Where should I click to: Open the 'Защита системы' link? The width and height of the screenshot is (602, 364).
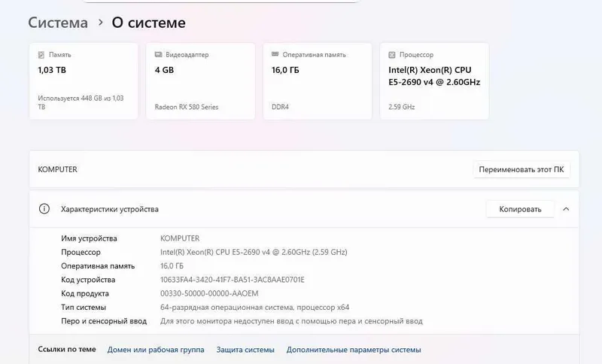(245, 350)
